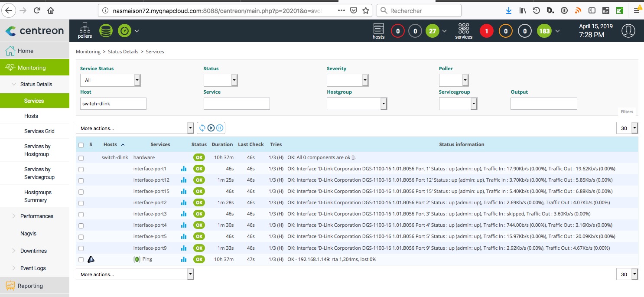
Task: Click the pause icon above the services table
Action: pyautogui.click(x=220, y=128)
